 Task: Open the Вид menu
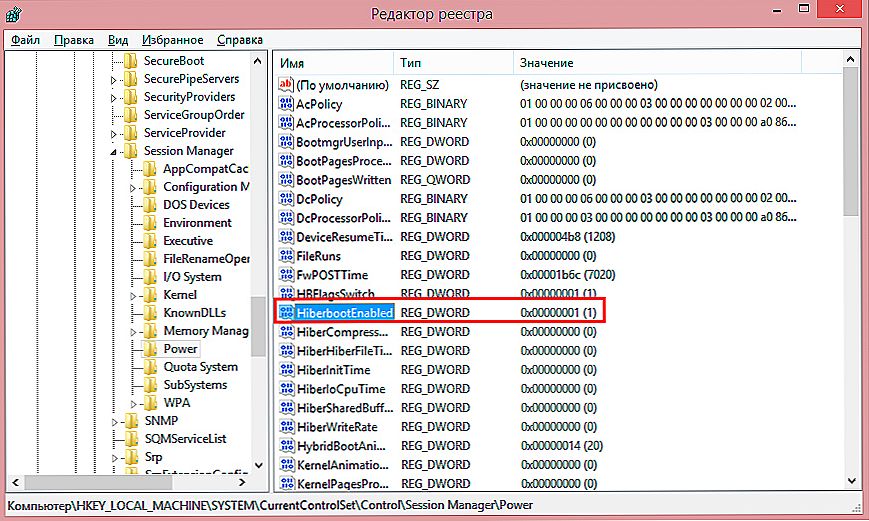117,40
